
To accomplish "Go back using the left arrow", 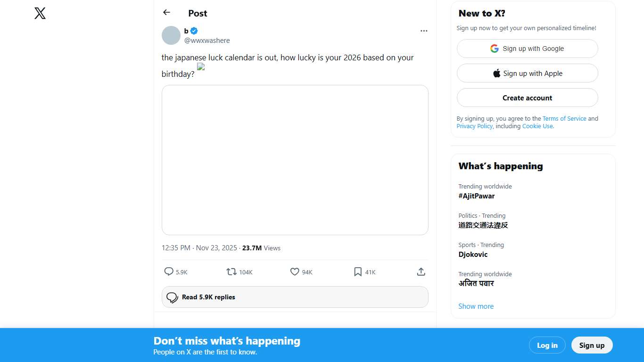I will 166,13.
